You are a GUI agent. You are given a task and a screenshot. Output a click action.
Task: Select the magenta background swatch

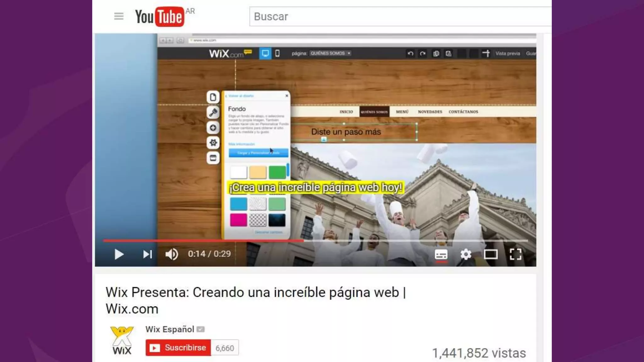click(238, 220)
